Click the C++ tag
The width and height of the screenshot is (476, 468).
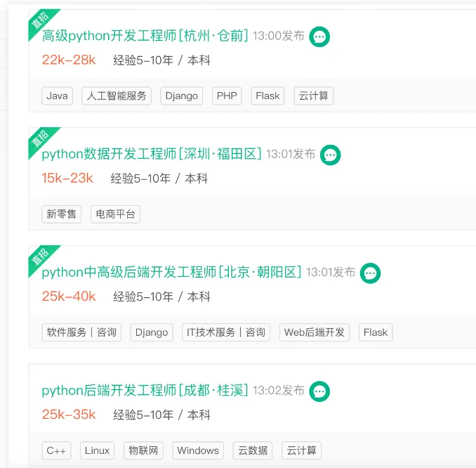[x=56, y=450]
